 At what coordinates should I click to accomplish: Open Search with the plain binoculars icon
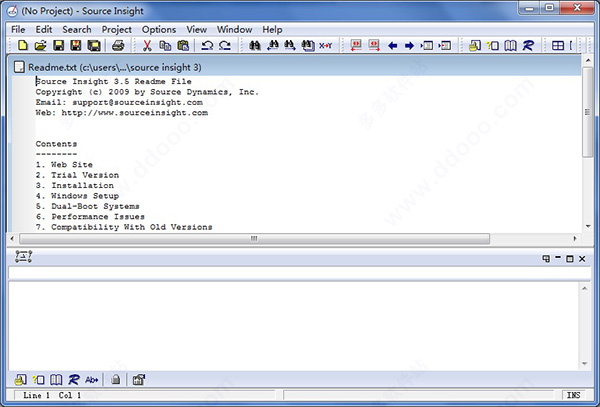pyautogui.click(x=254, y=46)
